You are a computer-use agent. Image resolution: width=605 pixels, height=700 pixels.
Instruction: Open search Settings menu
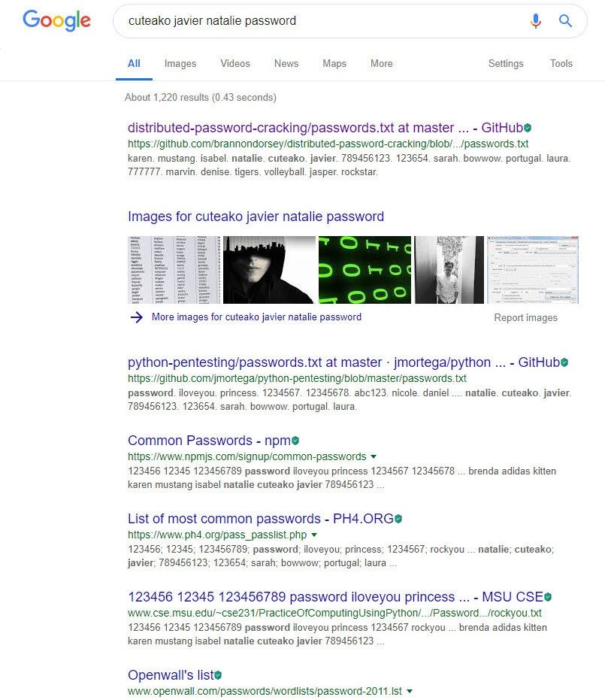coord(506,63)
